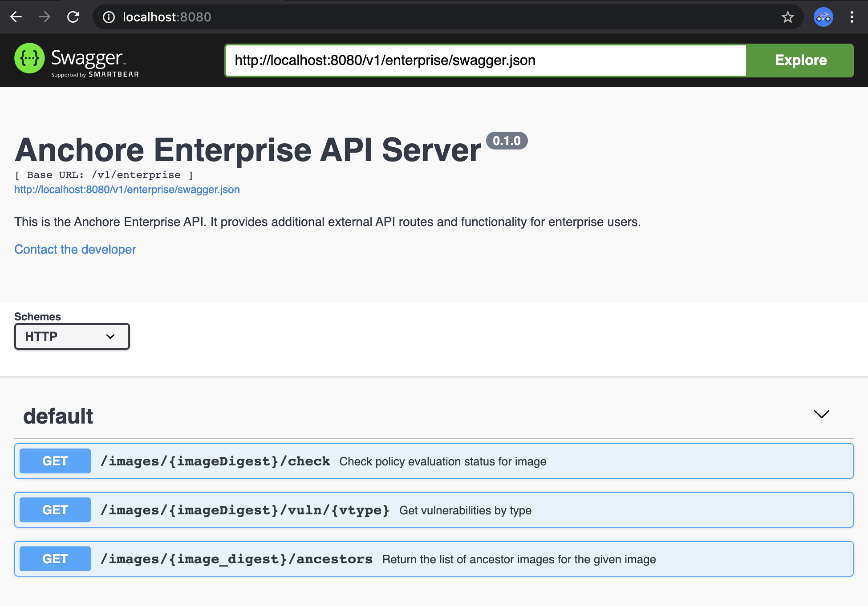The image size is (868, 606).
Task: Open the browser profile avatar
Action: coord(823,17)
